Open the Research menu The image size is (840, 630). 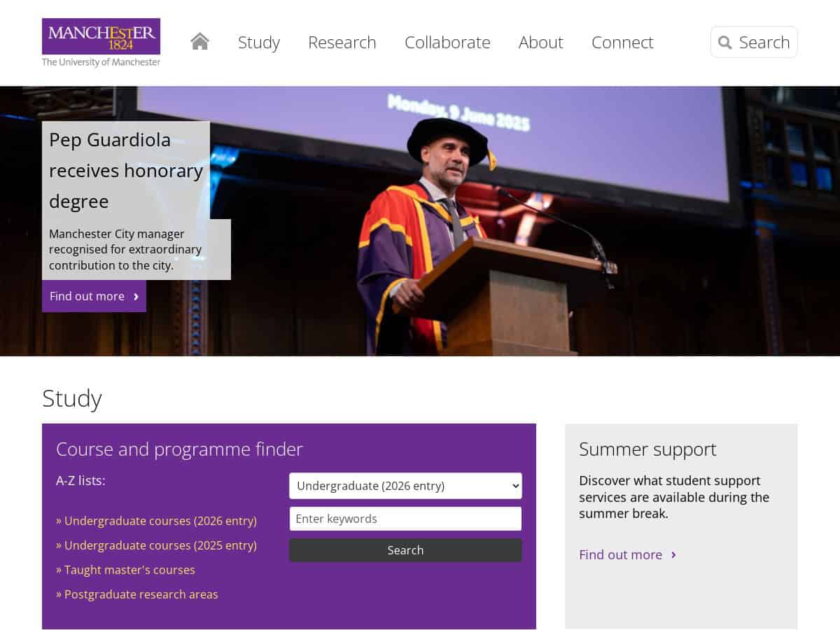coord(342,42)
